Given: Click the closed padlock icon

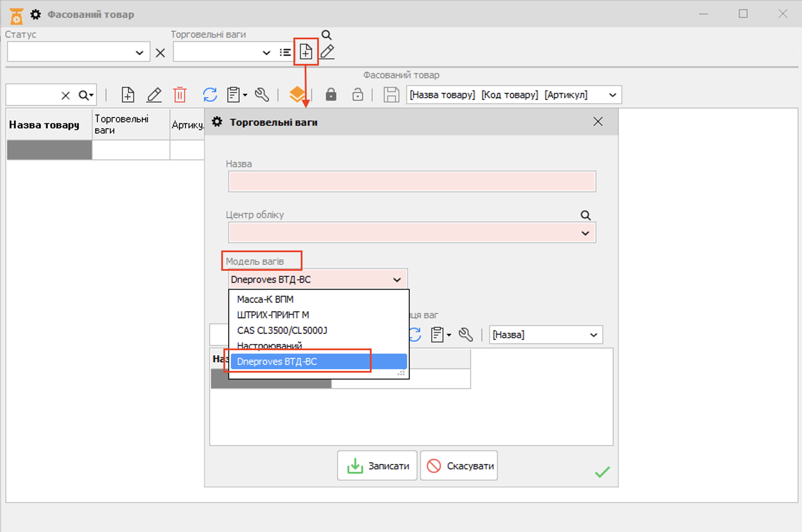Looking at the screenshot, I should [x=331, y=95].
